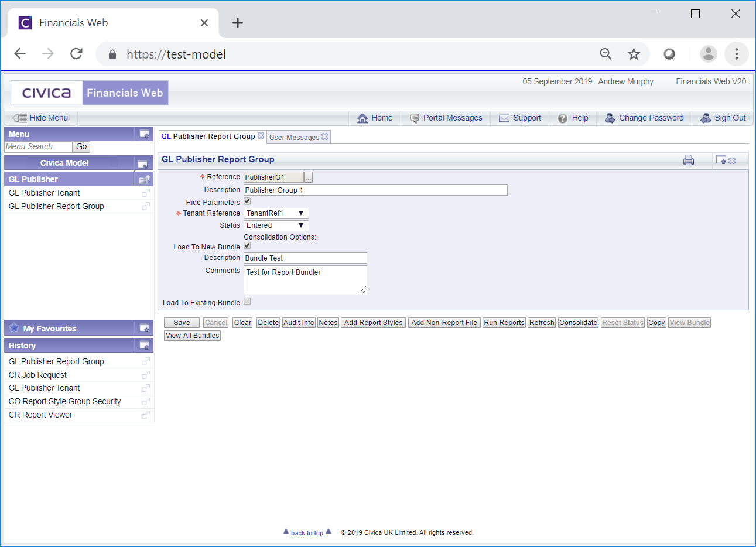Click the Support envelope icon
This screenshot has width=756, height=547.
(x=504, y=118)
